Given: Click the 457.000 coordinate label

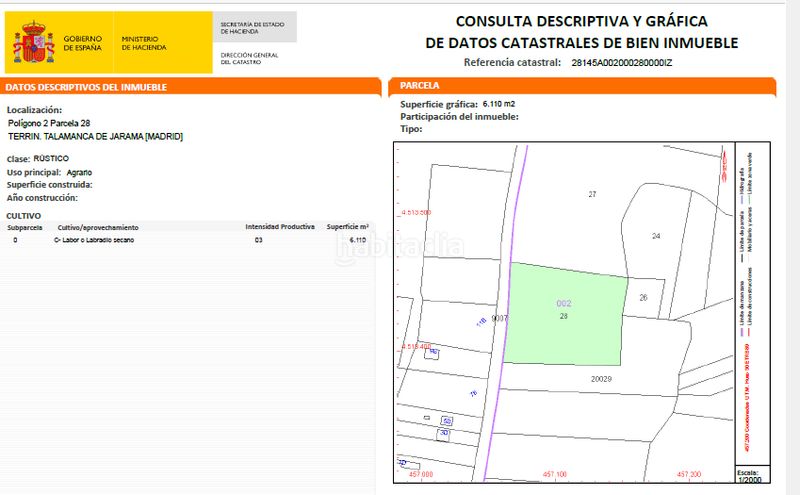Looking at the screenshot, I should pyautogui.click(x=421, y=474).
